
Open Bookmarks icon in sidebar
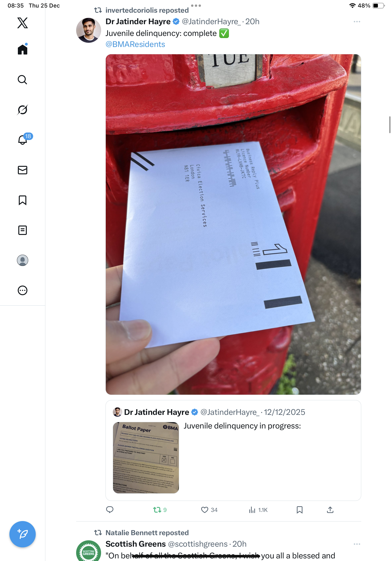(x=23, y=200)
